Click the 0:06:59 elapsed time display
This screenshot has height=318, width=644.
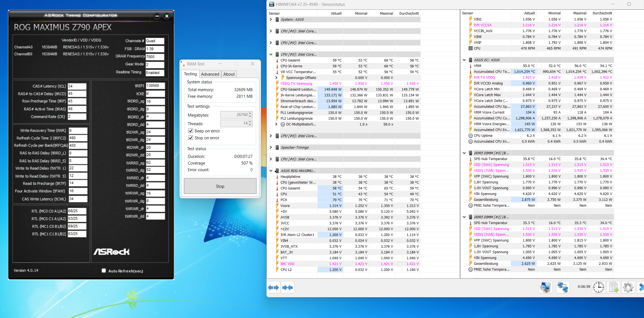click(584, 287)
